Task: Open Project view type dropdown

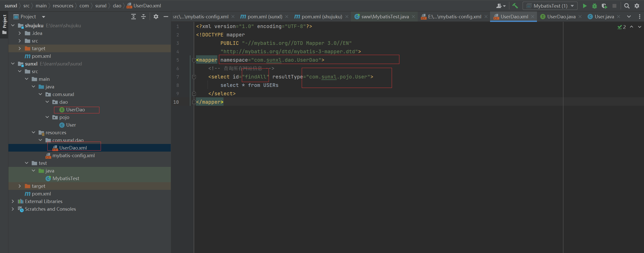Action: click(x=44, y=17)
